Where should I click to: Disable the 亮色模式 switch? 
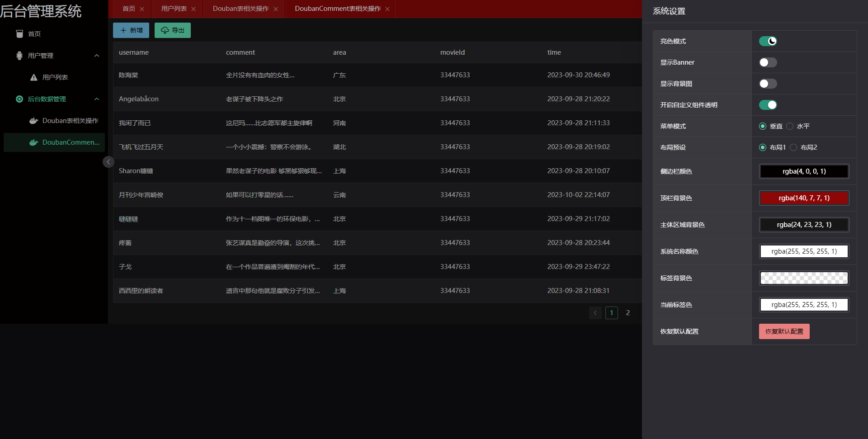coord(768,41)
